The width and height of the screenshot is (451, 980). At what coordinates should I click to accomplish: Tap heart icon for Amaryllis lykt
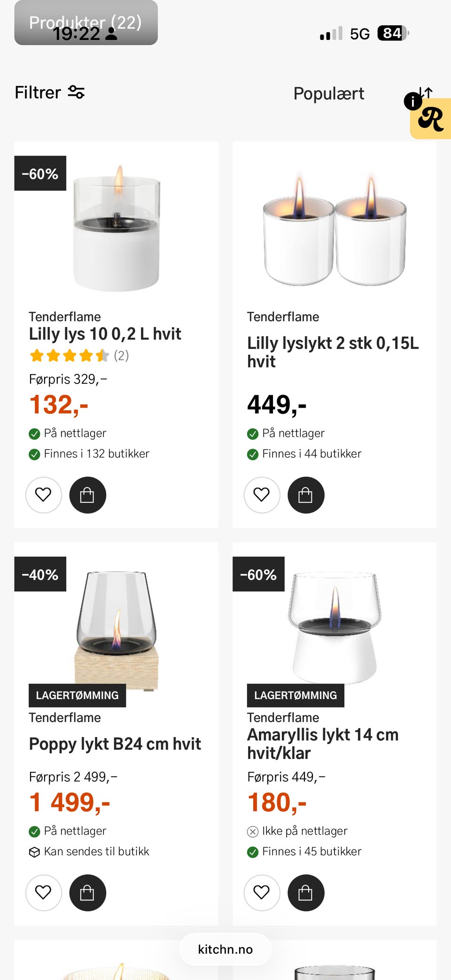[262, 893]
